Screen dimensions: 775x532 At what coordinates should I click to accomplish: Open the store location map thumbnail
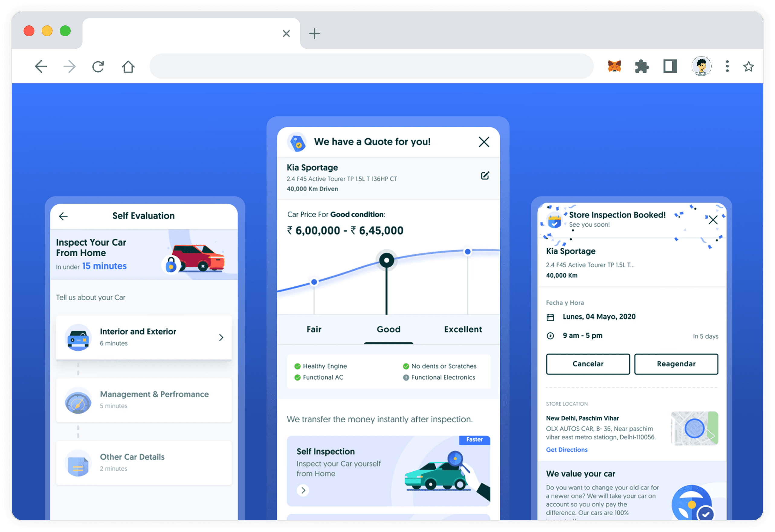tap(694, 428)
